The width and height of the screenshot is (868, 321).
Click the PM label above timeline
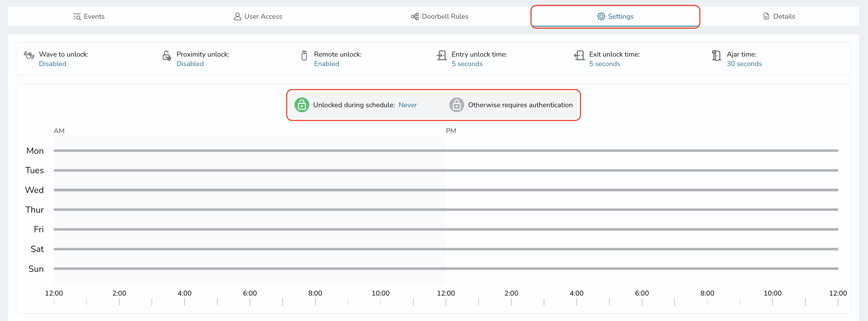pos(451,131)
